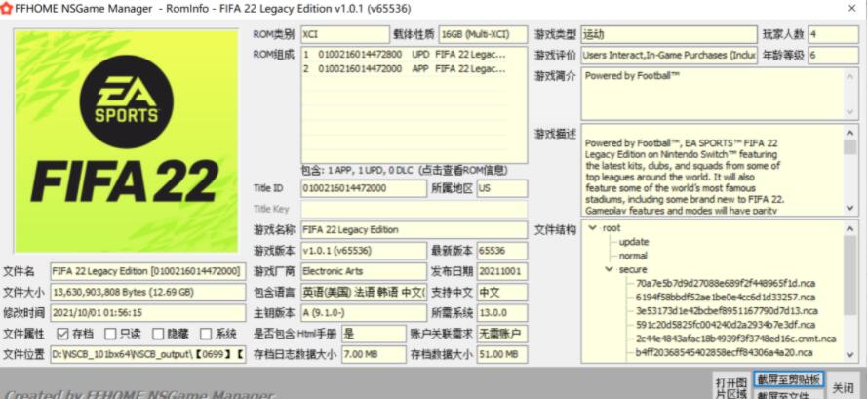Click the 账户关联需求 field
Screen dimensions: 868x399
pos(502,334)
